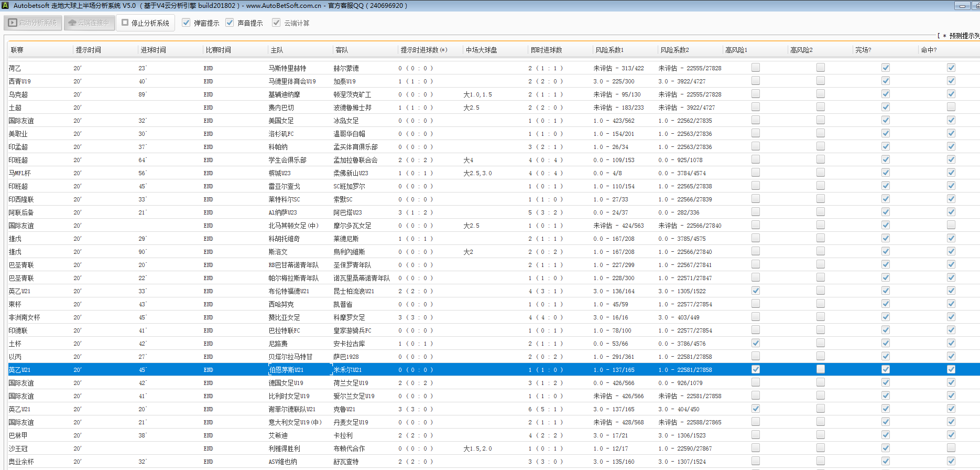Screen dimensions: 980x470
Task: Tick 高风险2 checkbox in the 乌克超 row
Action: pyautogui.click(x=820, y=94)
